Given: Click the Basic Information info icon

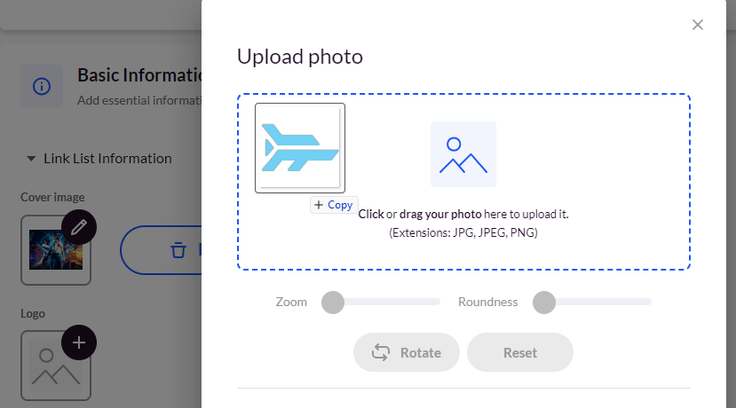Looking at the screenshot, I should [41, 86].
